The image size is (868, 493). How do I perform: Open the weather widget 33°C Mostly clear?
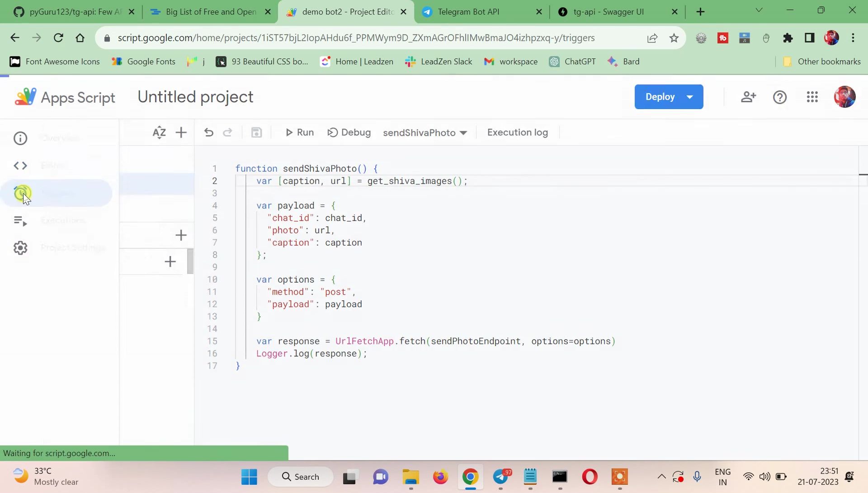pos(45,477)
